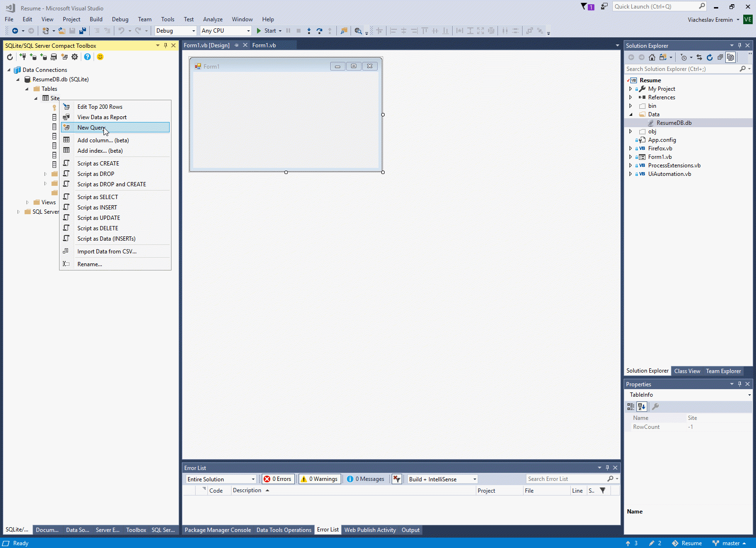Image resolution: width=756 pixels, height=548 pixels.
Task: Switch to the Form1.vb code tab
Action: click(264, 45)
